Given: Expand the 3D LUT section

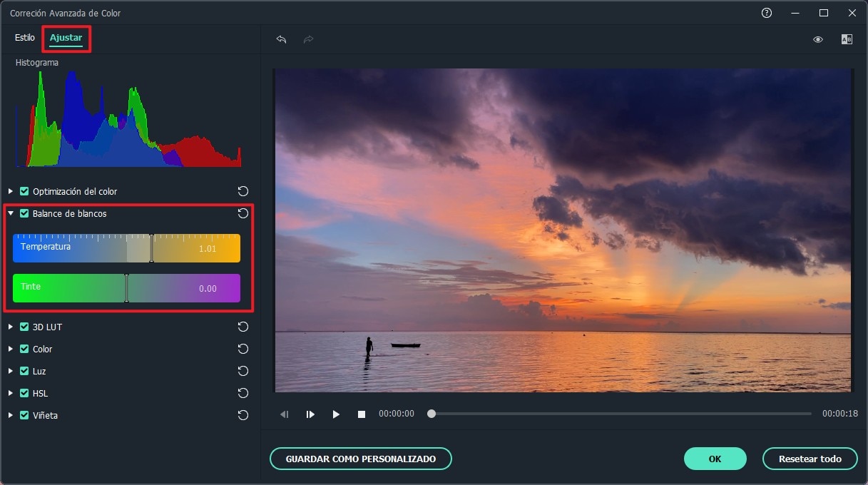Looking at the screenshot, I should [x=11, y=327].
